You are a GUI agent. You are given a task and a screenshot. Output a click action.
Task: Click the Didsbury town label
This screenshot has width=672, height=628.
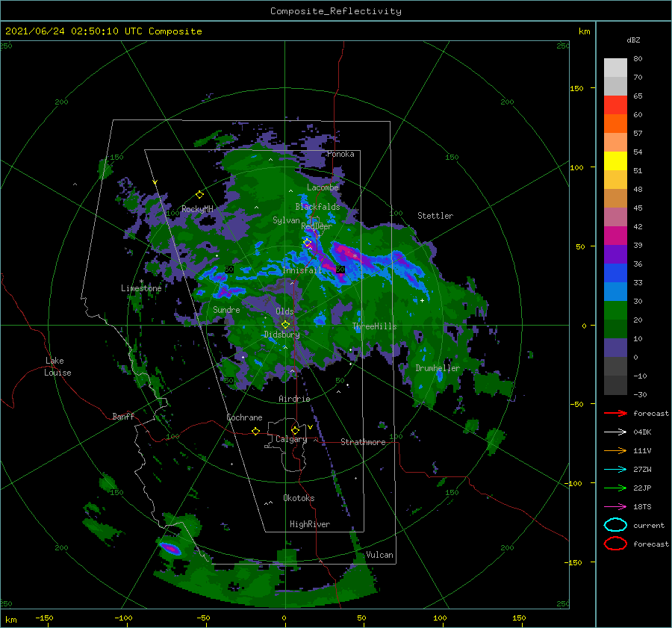pos(282,335)
